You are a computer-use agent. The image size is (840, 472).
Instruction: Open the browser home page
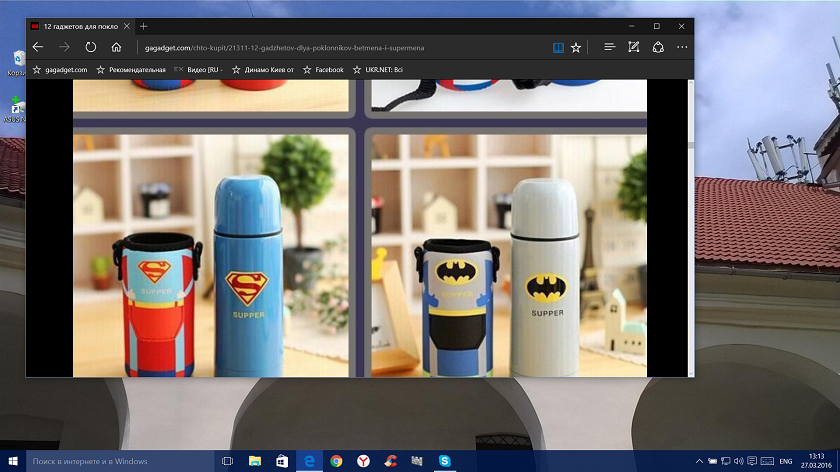[x=116, y=47]
